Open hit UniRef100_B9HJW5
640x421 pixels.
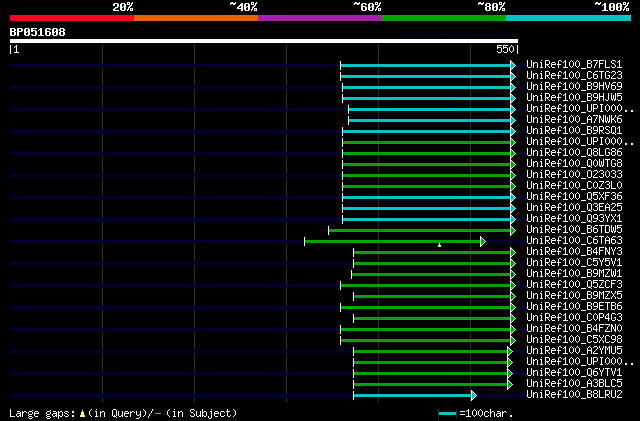point(574,98)
